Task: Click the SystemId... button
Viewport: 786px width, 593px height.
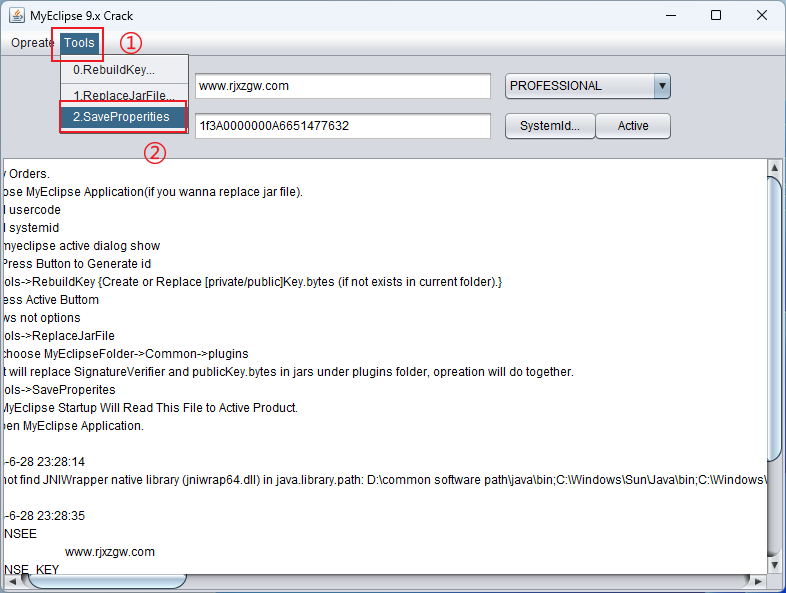Action: (550, 126)
